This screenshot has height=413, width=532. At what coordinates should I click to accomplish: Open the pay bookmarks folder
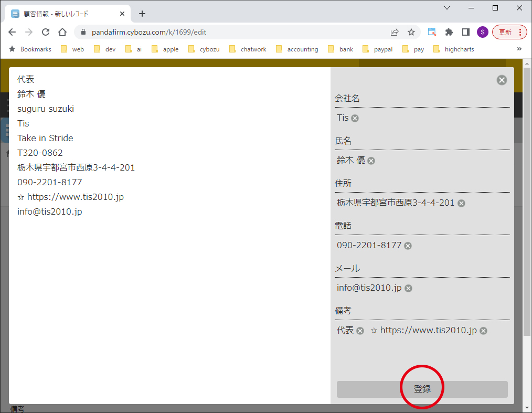pyautogui.click(x=413, y=49)
